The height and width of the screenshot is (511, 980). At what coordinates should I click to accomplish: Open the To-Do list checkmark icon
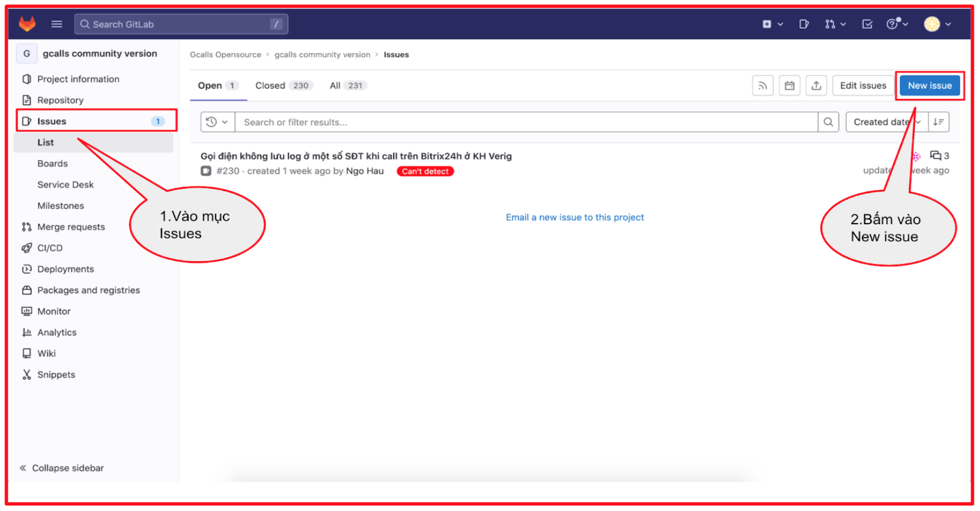(x=867, y=24)
